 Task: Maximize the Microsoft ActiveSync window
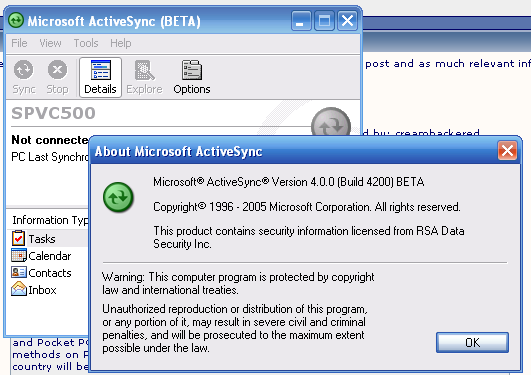pyautogui.click(x=324, y=21)
